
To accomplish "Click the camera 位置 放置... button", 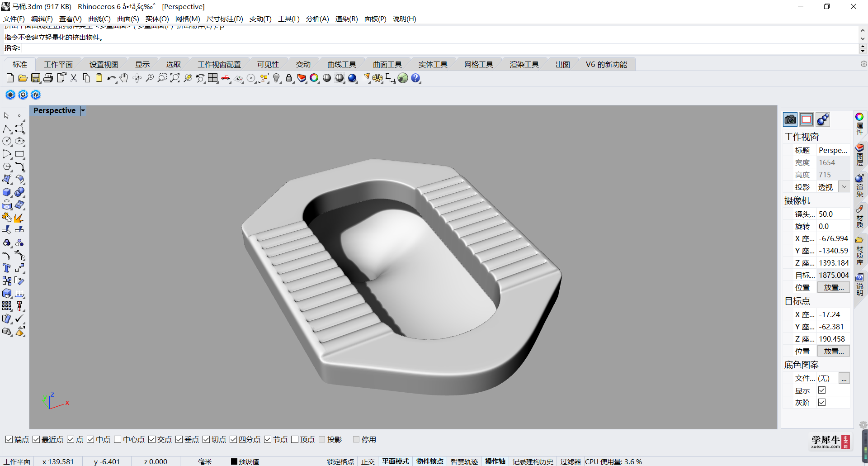I will coord(834,287).
